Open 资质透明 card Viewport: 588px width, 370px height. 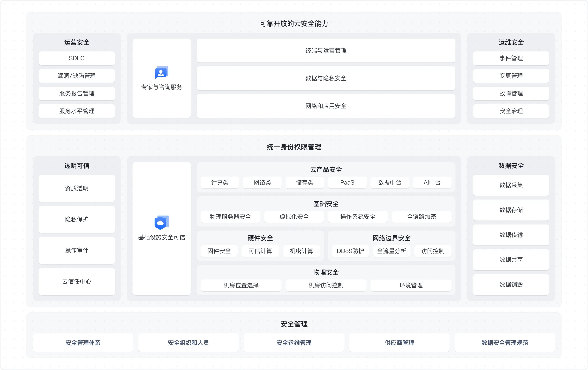coord(77,188)
